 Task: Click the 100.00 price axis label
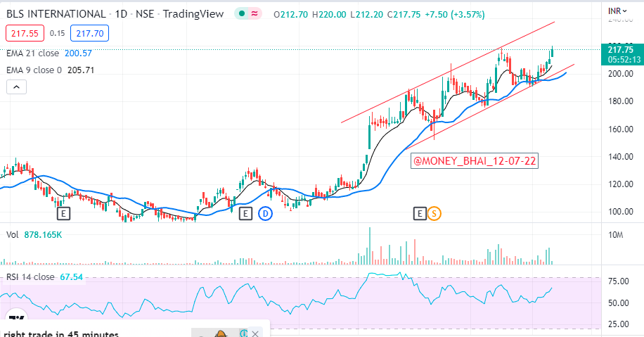(621, 212)
